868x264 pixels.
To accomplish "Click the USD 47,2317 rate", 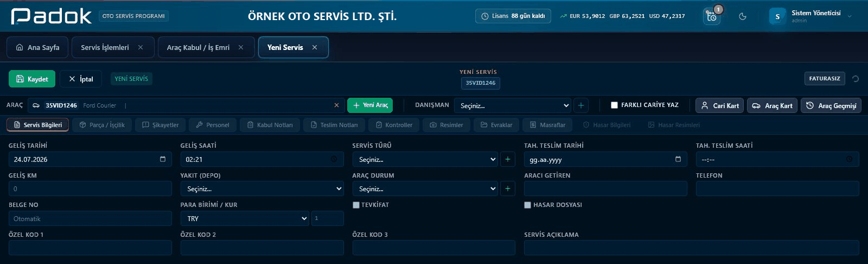I will pyautogui.click(x=667, y=16).
